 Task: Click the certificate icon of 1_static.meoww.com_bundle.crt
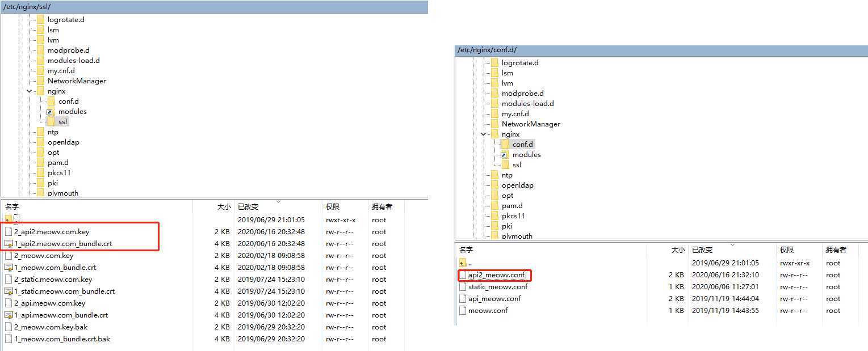point(8,291)
